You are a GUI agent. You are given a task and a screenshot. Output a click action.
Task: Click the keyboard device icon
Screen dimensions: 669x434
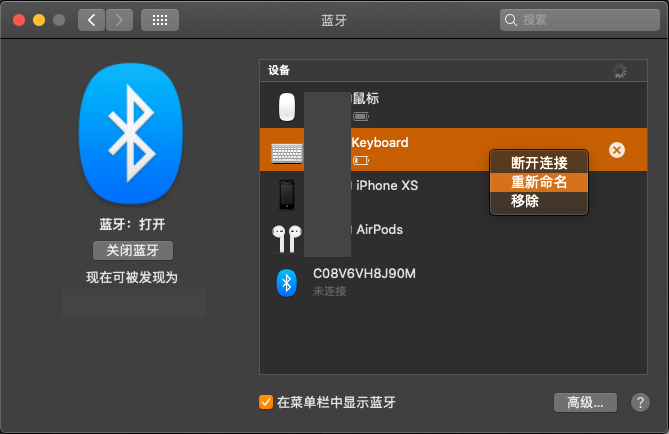click(287, 151)
